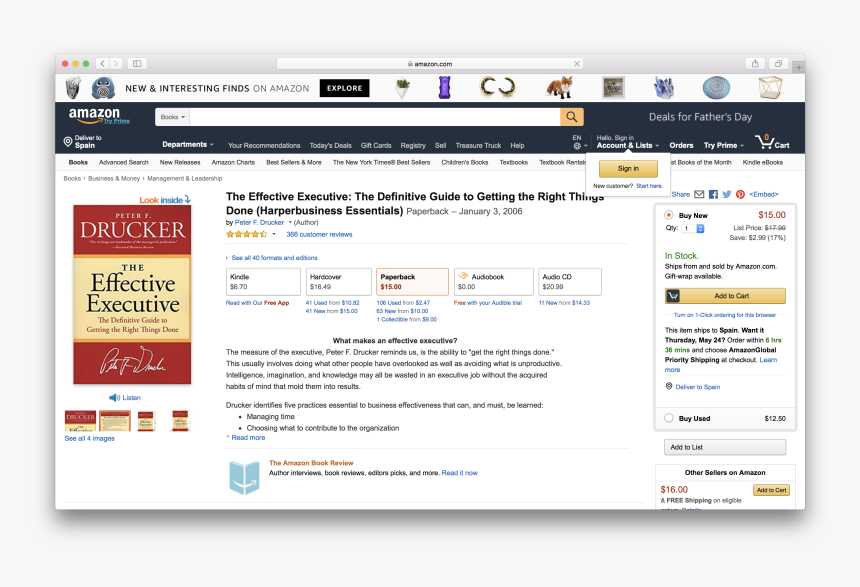The height and width of the screenshot is (587, 860).
Task: Click the Amazon Book Review book icon
Action: click(x=244, y=477)
